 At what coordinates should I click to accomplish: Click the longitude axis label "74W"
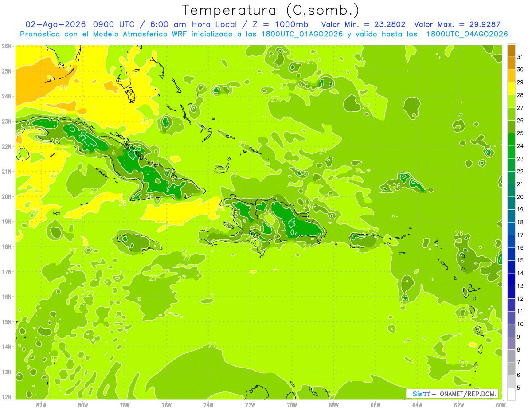click(x=208, y=405)
